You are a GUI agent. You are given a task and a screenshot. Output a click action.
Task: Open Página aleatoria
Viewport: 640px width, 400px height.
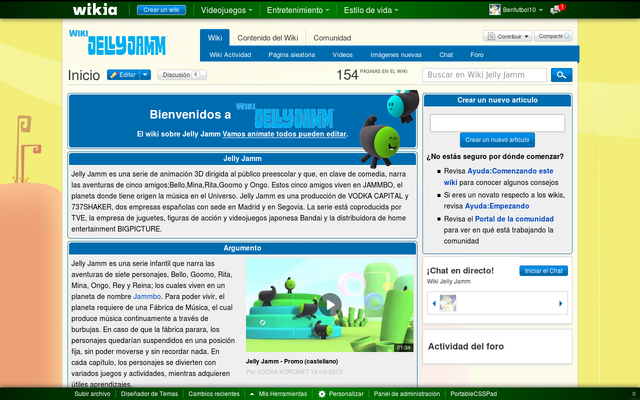[x=291, y=55]
